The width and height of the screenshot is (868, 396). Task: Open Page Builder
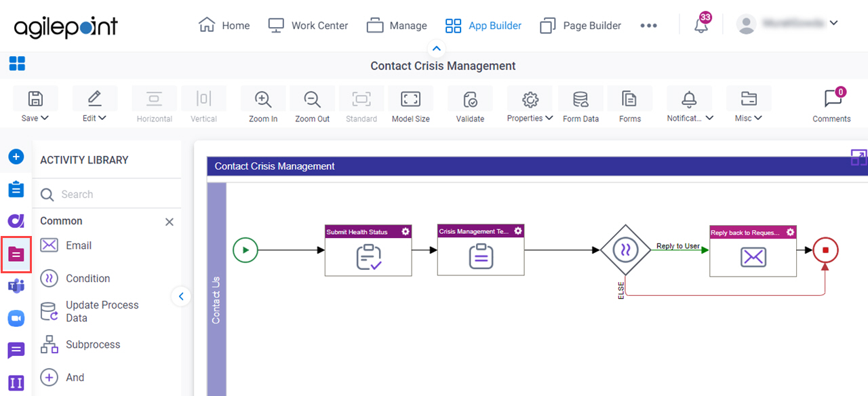click(x=580, y=25)
